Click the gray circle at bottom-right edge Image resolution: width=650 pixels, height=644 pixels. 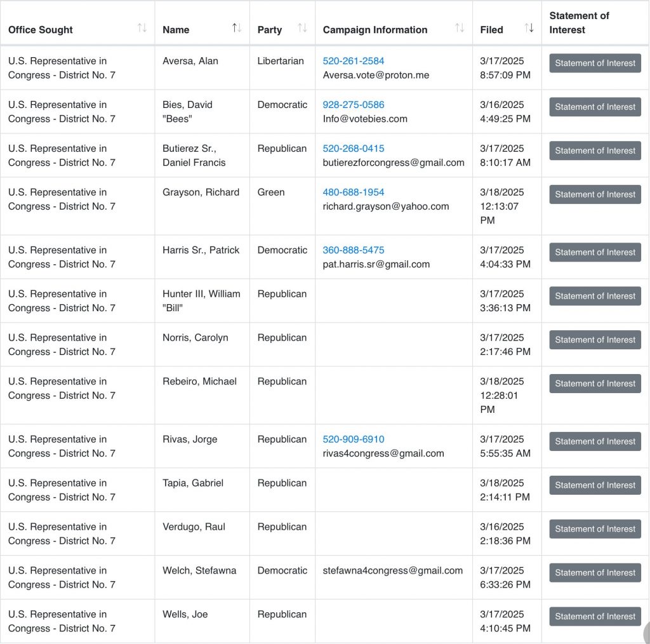646,632
